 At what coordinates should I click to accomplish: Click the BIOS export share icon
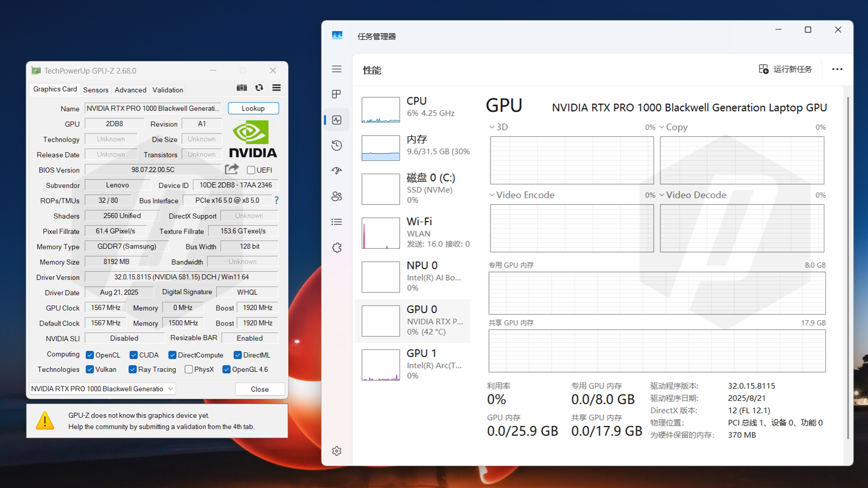point(232,169)
